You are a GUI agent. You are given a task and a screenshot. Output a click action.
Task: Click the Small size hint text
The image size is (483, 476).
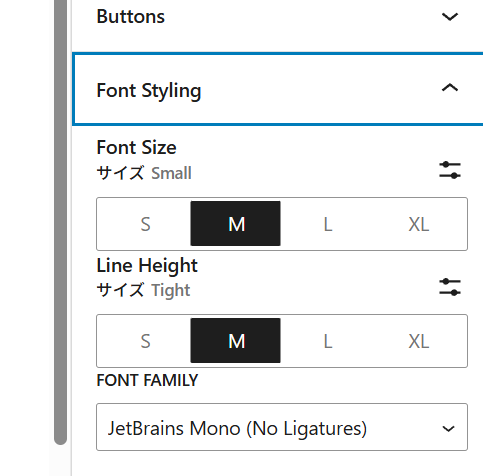pyautogui.click(x=171, y=173)
